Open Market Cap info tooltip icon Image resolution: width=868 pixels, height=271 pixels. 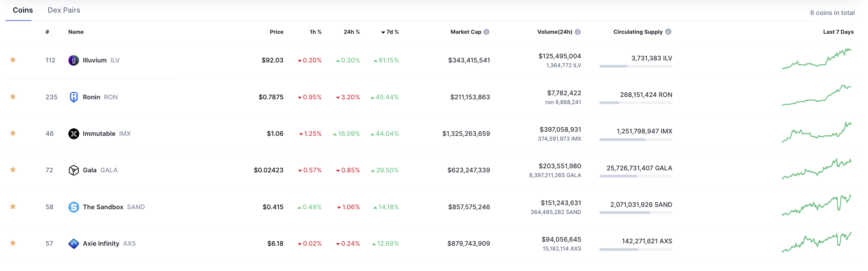(x=486, y=32)
